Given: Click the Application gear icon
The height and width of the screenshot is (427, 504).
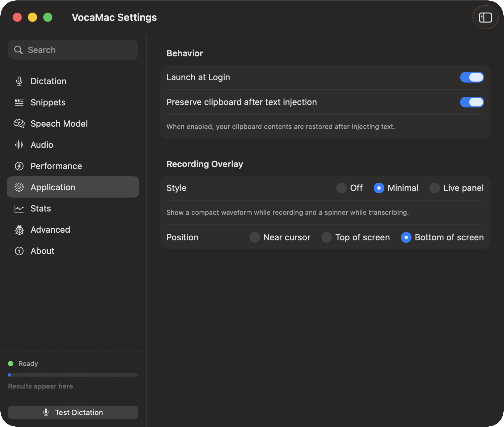Looking at the screenshot, I should click(19, 187).
